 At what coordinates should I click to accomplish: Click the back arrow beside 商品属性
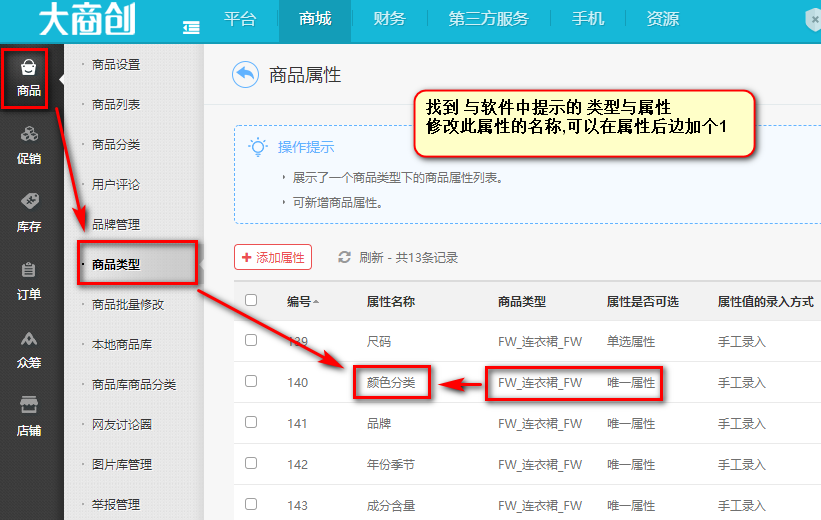click(x=245, y=75)
